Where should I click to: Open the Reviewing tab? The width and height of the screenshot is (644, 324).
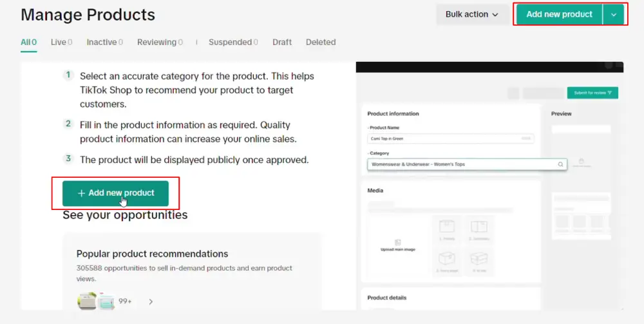160,43
